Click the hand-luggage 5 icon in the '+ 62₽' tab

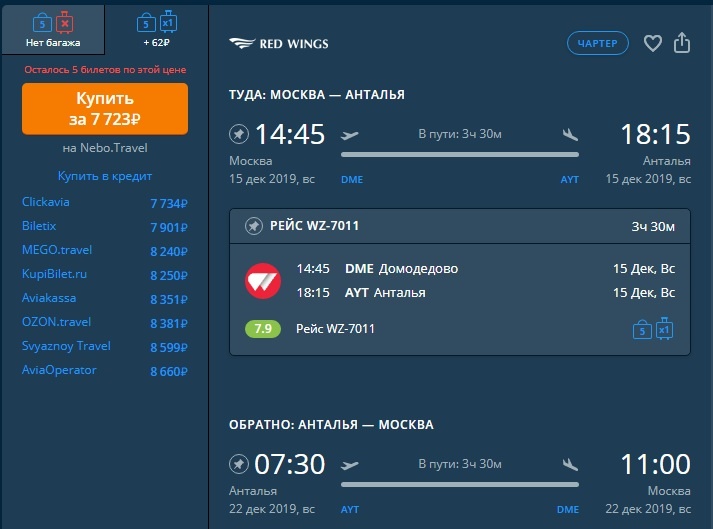[x=146, y=23]
